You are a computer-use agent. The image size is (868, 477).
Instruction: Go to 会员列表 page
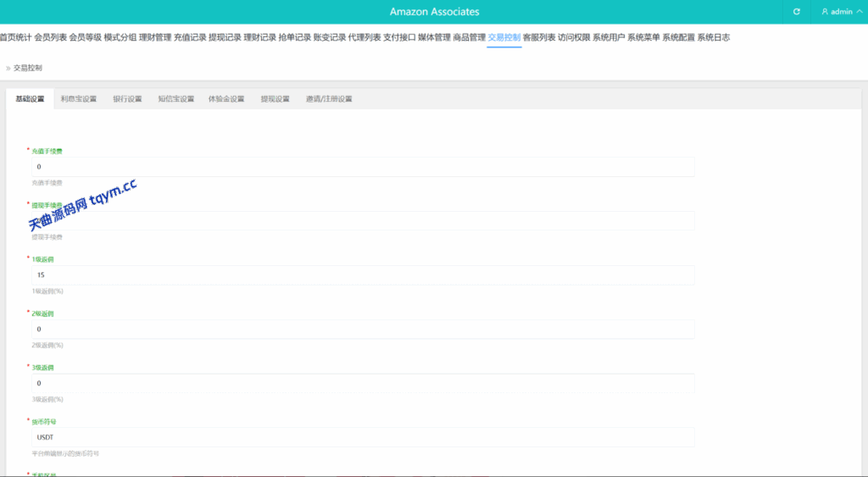(x=50, y=37)
